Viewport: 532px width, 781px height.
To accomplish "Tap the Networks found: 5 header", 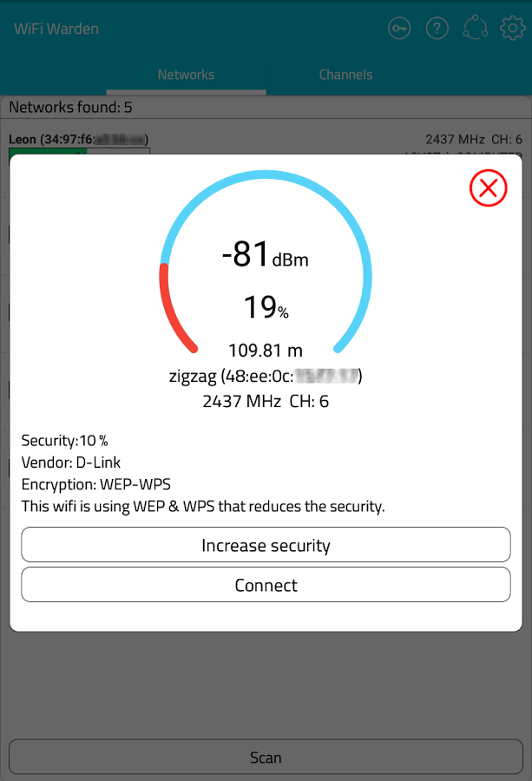I will [71, 108].
